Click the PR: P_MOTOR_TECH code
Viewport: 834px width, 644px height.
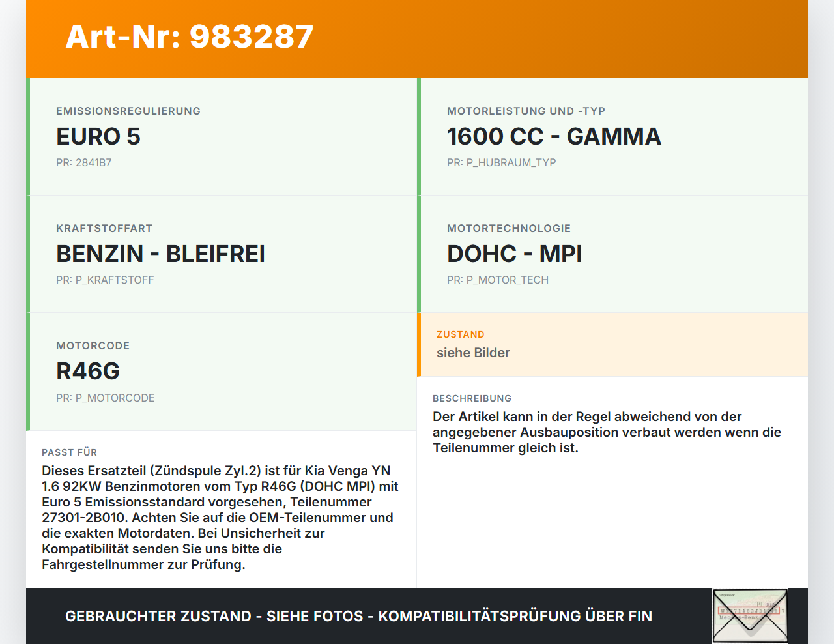[x=498, y=280]
